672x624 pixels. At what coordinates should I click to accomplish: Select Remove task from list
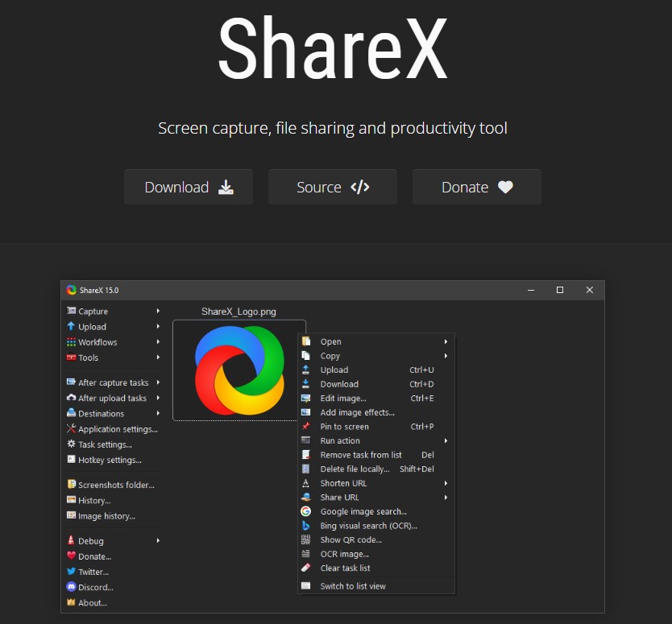coord(375,454)
